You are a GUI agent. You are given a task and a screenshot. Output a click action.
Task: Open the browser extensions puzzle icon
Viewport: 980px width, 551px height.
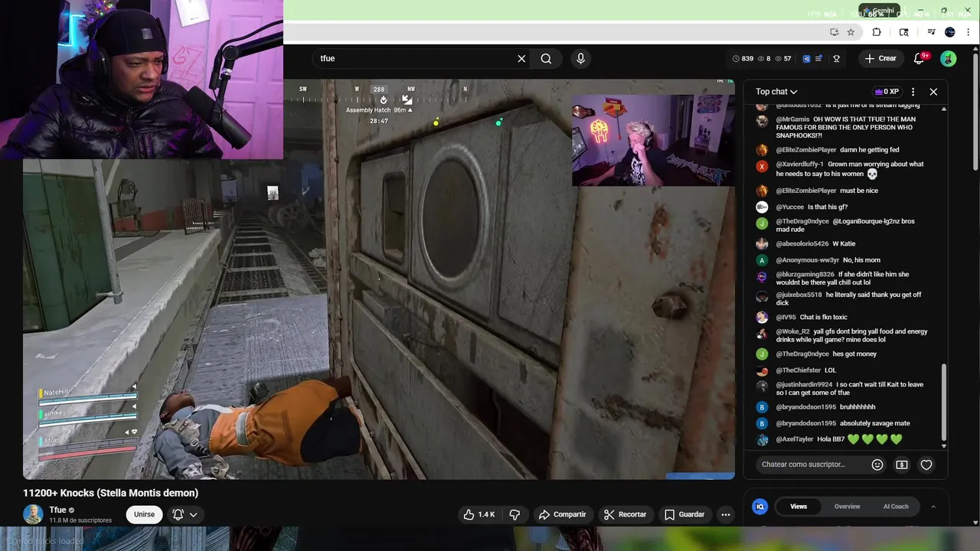pos(877,32)
